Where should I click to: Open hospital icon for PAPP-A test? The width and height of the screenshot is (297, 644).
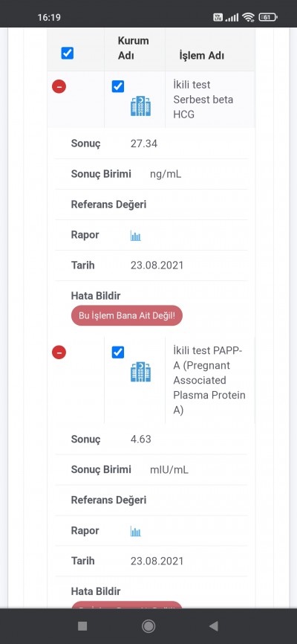pyautogui.click(x=141, y=372)
